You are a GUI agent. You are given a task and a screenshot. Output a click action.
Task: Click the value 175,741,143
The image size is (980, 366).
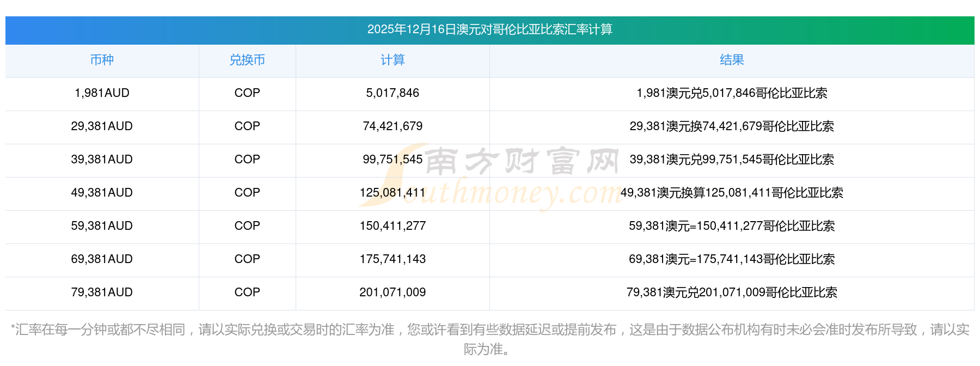(393, 259)
